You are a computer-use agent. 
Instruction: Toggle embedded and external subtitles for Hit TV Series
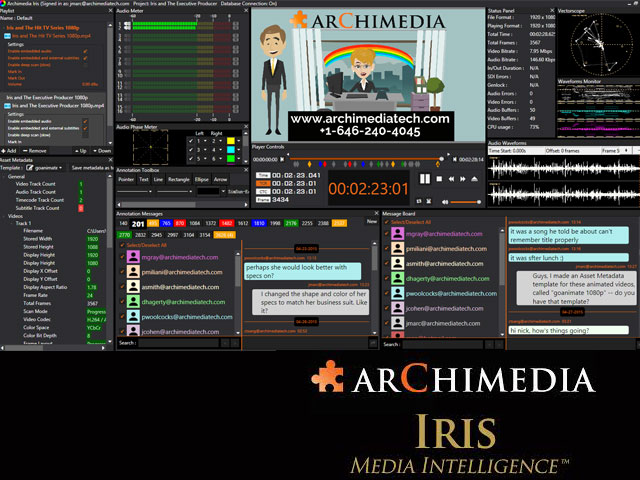click(85, 58)
